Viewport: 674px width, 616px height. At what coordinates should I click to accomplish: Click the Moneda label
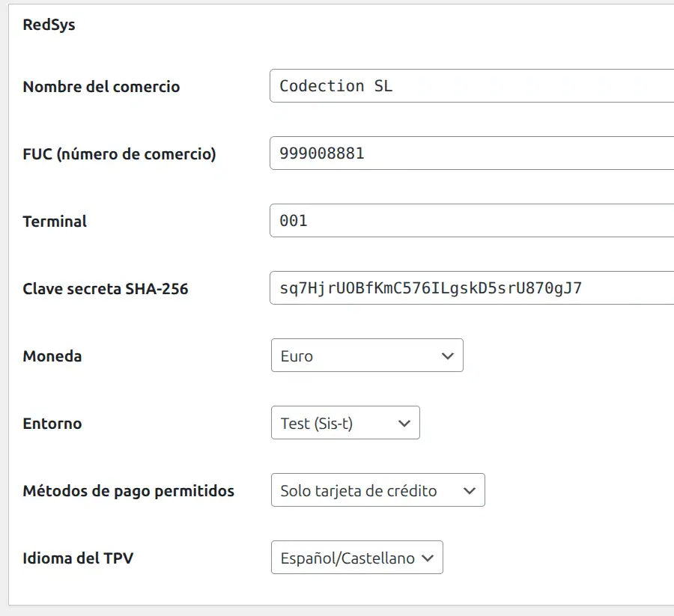coord(52,356)
